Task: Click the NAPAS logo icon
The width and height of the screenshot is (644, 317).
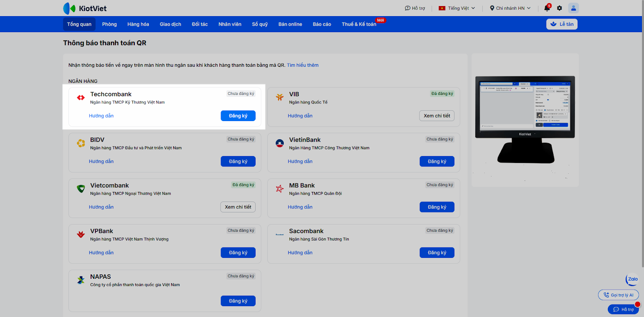Action: point(81,280)
